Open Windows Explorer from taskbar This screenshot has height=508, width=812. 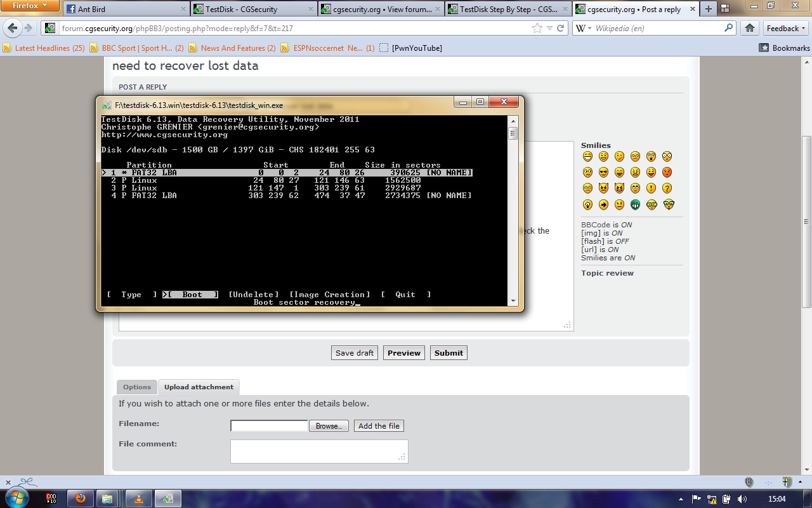tap(108, 498)
